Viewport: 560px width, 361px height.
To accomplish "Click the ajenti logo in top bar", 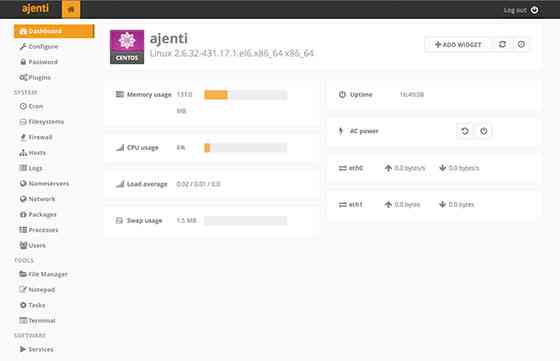I will tap(35, 9).
